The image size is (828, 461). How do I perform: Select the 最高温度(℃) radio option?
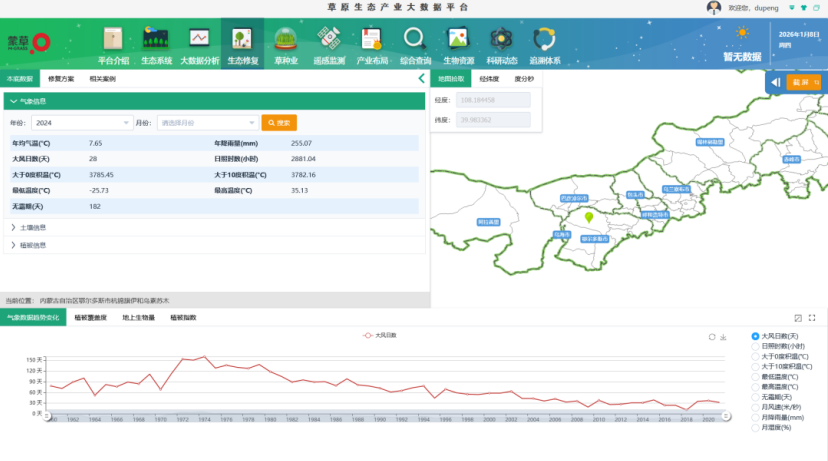pos(755,387)
